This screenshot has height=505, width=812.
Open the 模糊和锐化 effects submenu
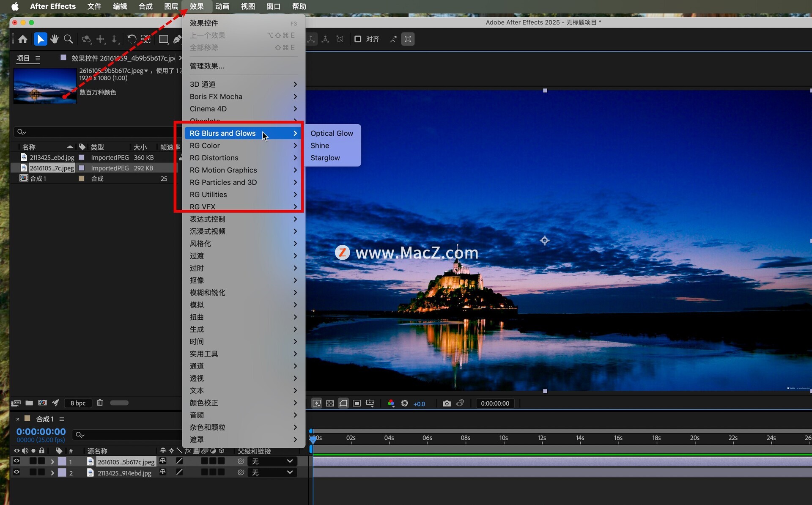[244, 292]
